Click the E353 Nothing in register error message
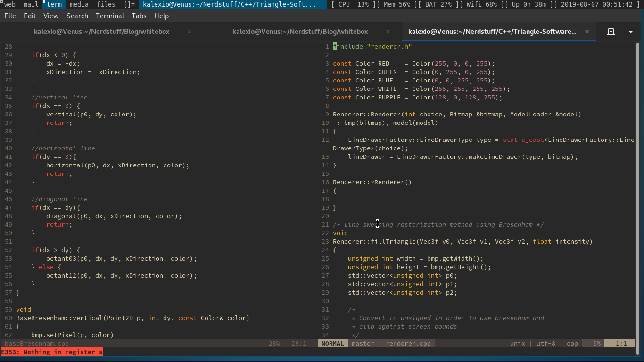Viewport: 644px width, 362px height. point(52,352)
